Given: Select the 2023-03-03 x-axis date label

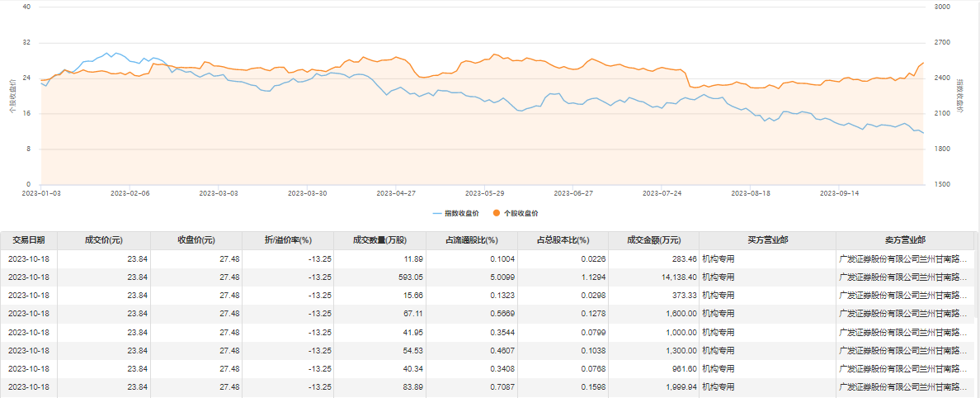Looking at the screenshot, I should point(219,193).
